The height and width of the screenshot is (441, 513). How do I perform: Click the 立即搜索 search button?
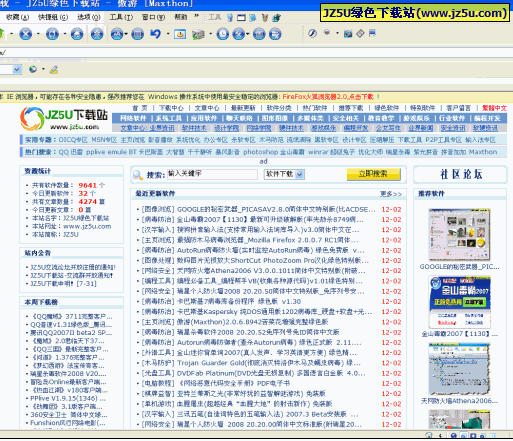pyautogui.click(x=373, y=174)
